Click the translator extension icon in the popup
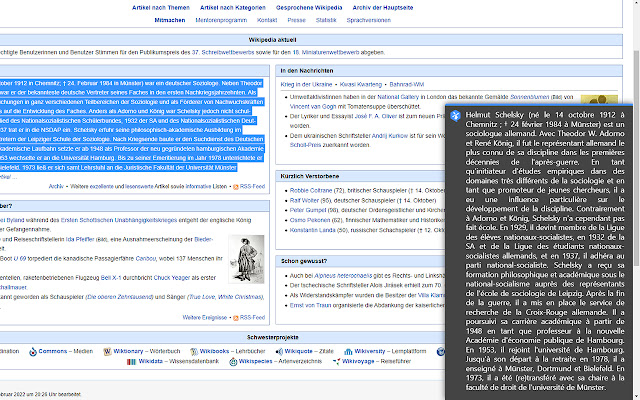Image resolution: width=640 pixels, height=400 pixels. [x=455, y=116]
